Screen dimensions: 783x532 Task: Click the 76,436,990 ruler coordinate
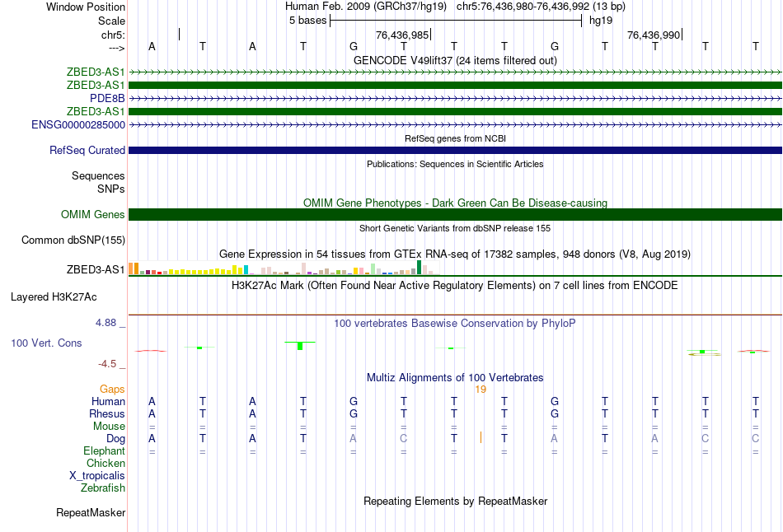(x=654, y=35)
